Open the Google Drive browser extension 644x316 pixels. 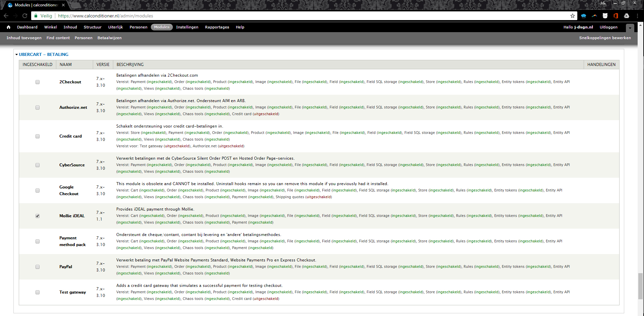point(627,16)
